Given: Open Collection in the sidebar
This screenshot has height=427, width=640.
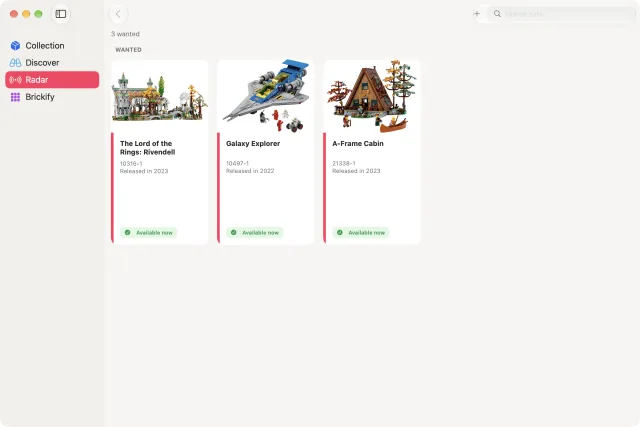Looking at the screenshot, I should pos(52,46).
